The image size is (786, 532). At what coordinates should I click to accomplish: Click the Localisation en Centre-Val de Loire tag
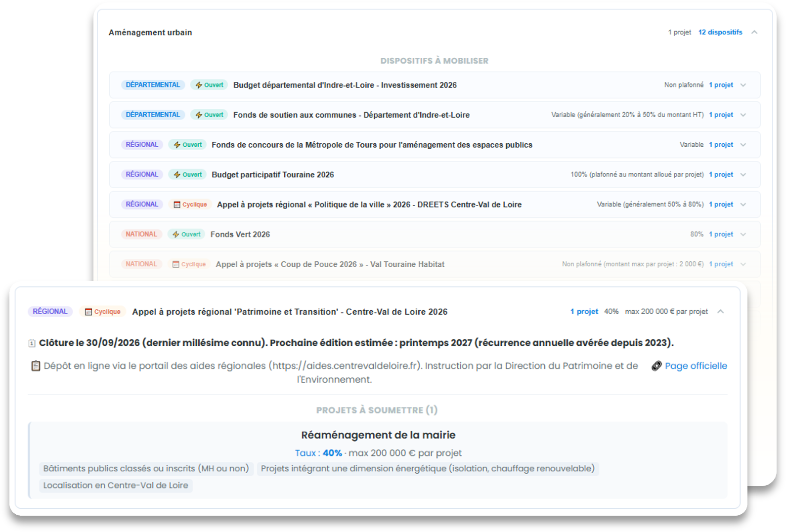click(116, 486)
